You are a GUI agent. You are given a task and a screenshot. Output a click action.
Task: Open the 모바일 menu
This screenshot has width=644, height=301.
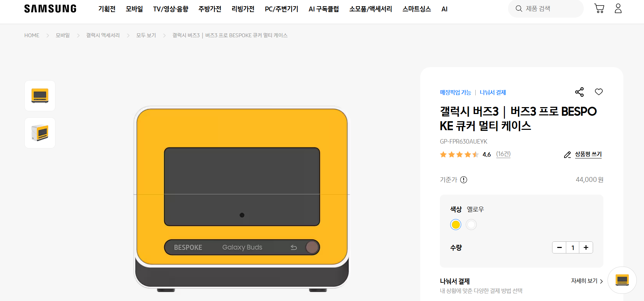134,9
